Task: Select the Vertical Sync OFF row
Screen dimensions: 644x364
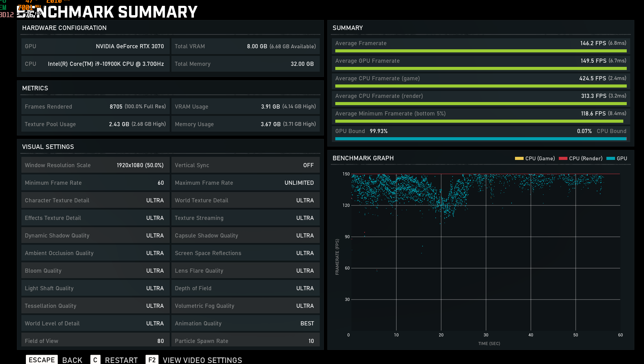Action: [246, 165]
